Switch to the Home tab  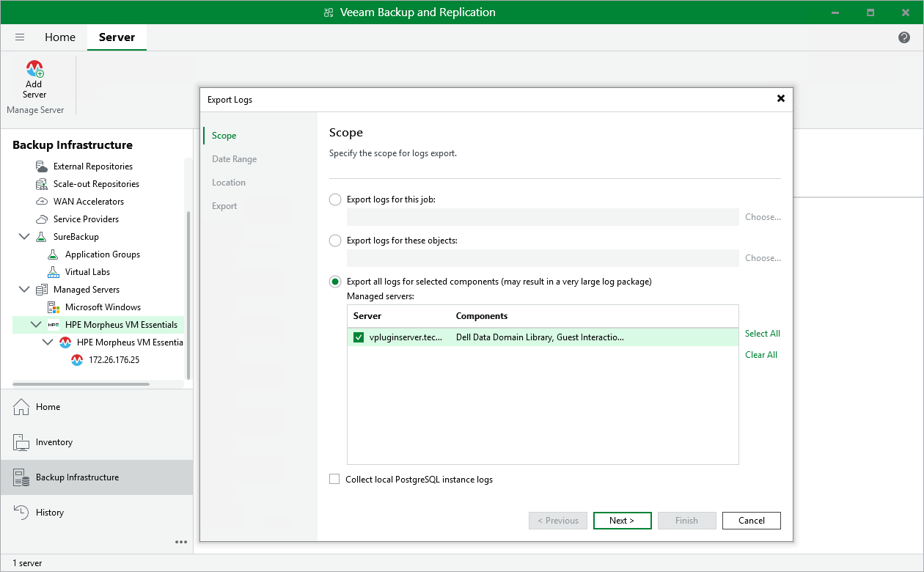click(60, 37)
